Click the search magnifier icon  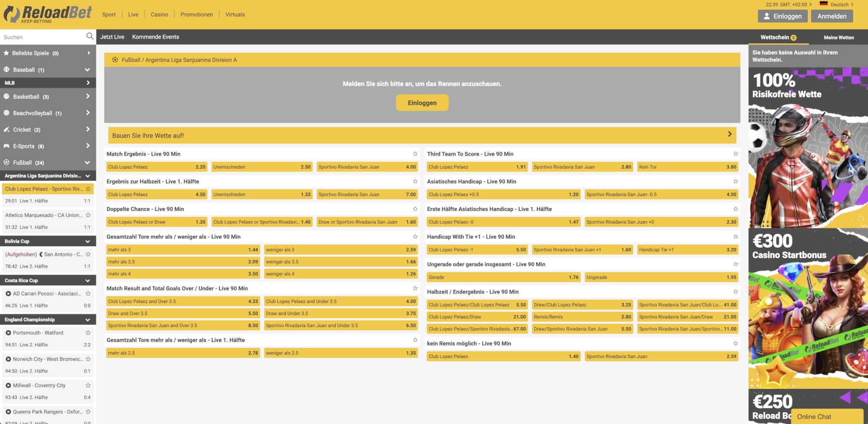coord(90,36)
